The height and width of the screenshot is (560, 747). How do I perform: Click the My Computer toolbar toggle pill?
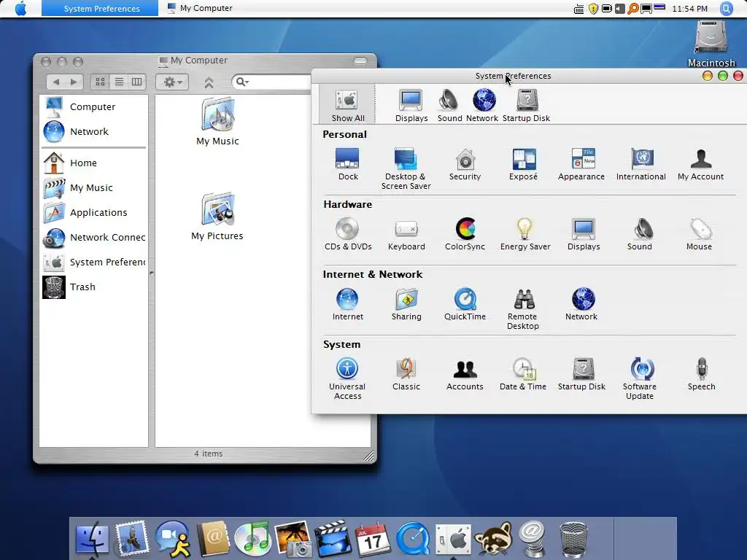360,61
